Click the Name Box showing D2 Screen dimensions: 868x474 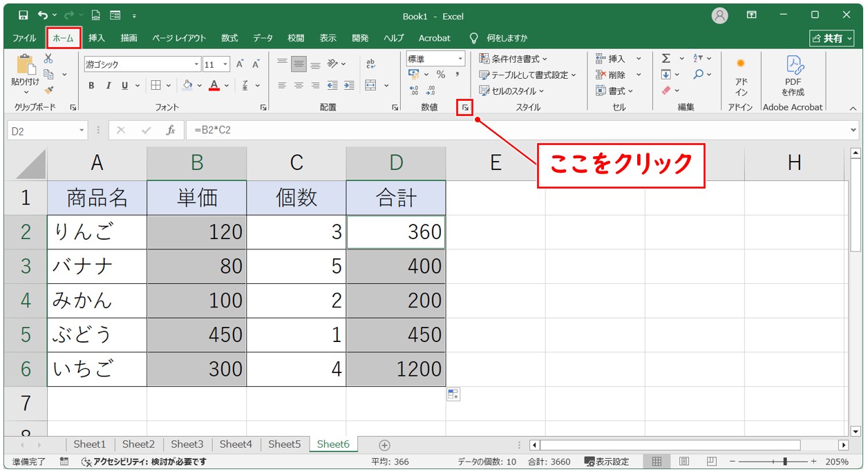pos(41,130)
